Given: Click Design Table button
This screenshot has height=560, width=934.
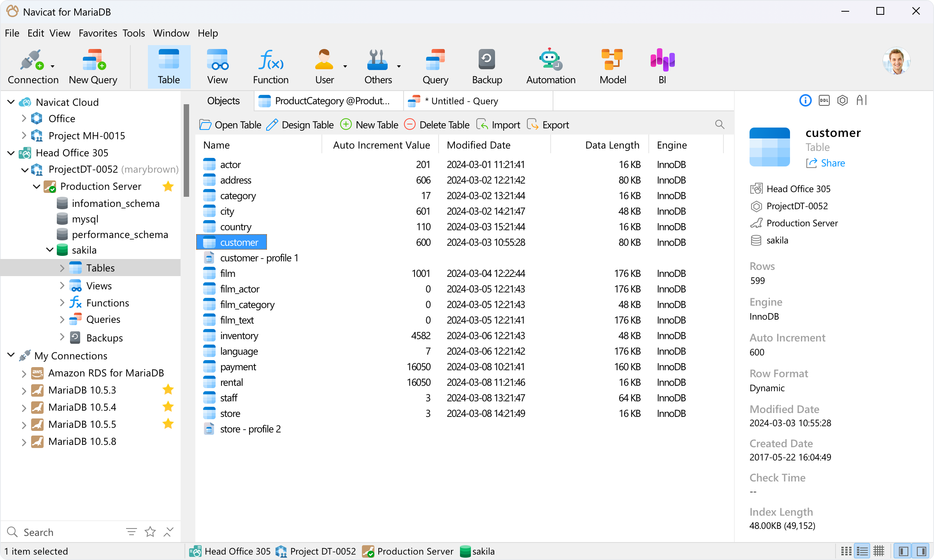Looking at the screenshot, I should pos(300,125).
